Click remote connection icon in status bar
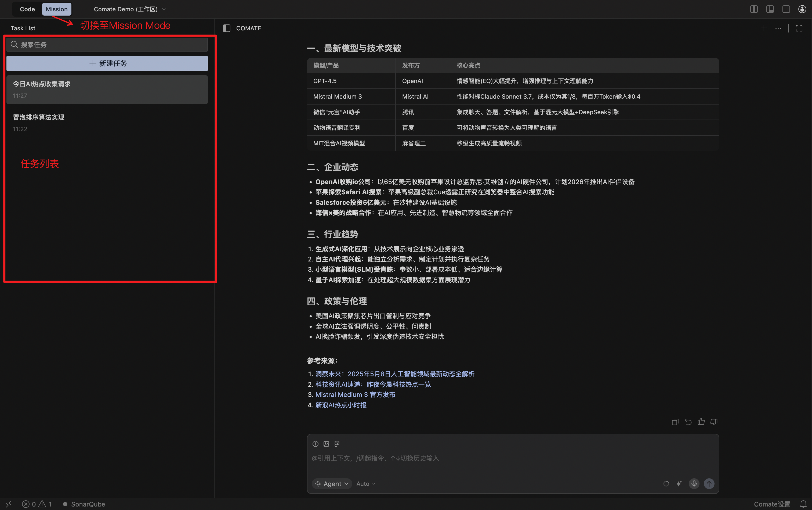 pyautogui.click(x=9, y=504)
